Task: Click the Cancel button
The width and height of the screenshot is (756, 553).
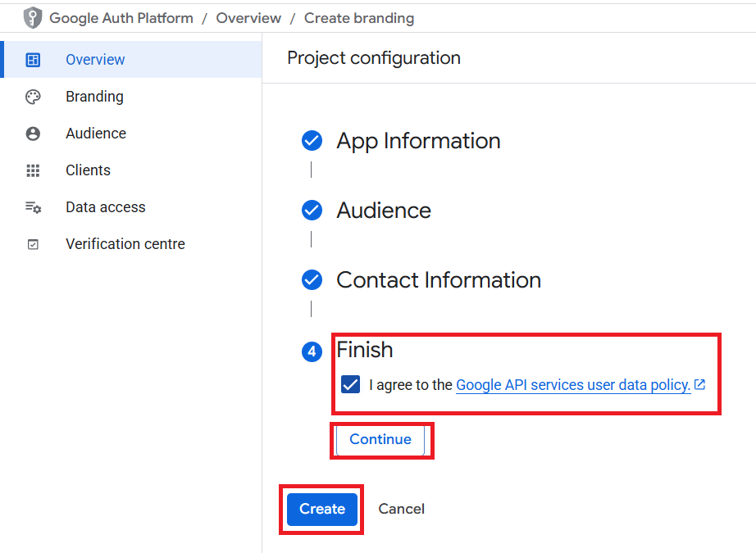Action: point(401,509)
